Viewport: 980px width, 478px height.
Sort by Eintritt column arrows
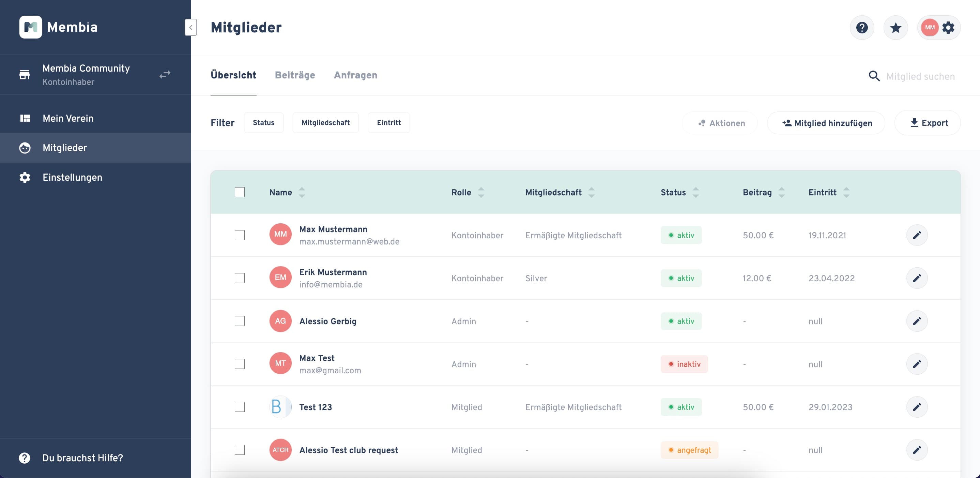(846, 193)
